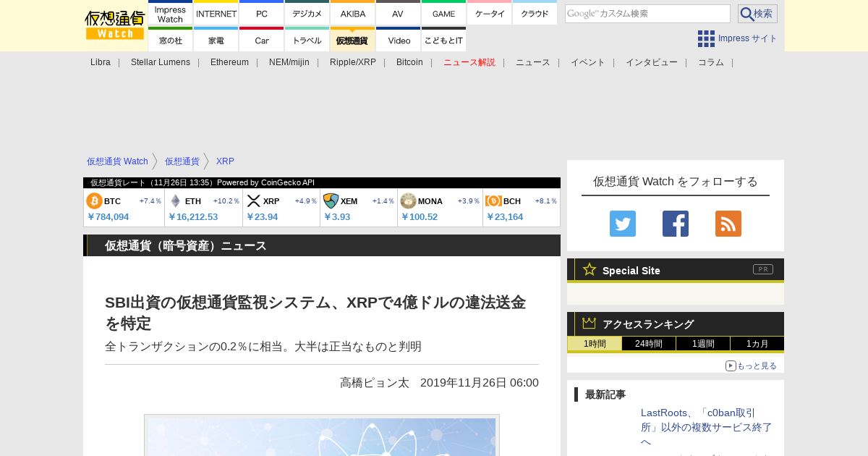Open the 窓の杜 site tab
This screenshot has height=456, width=868.
tap(170, 40)
